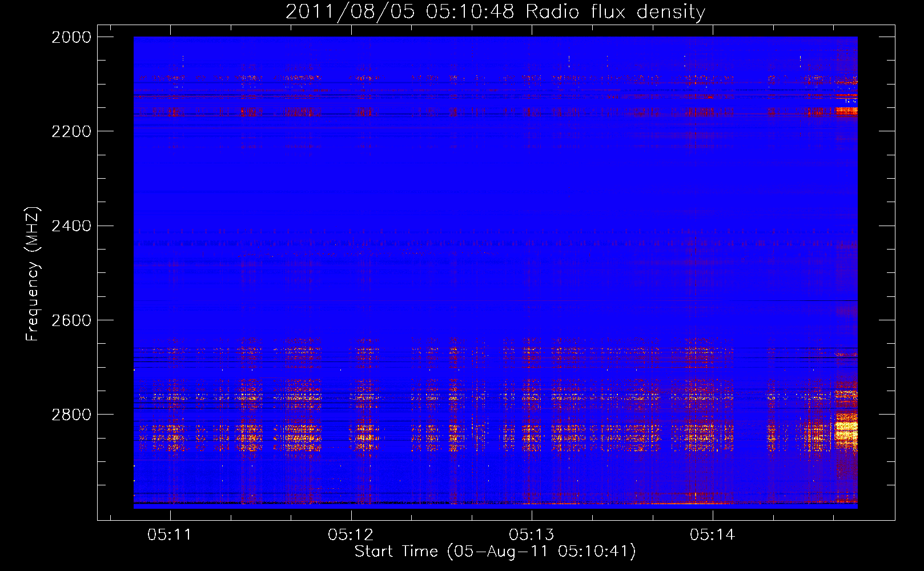Click the 2600 frequency tick label

pos(71,320)
